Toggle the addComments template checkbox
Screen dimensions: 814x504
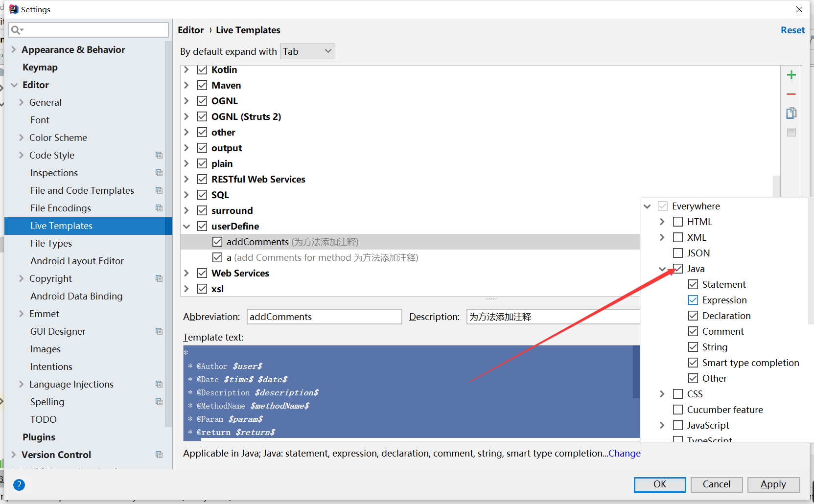point(217,242)
